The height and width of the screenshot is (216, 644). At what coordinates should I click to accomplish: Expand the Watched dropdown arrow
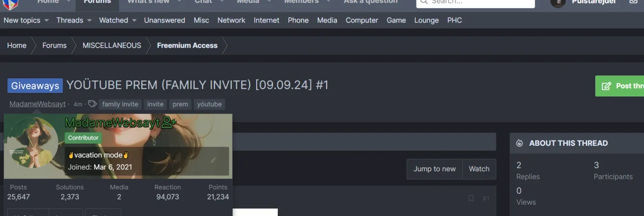pyautogui.click(x=134, y=21)
